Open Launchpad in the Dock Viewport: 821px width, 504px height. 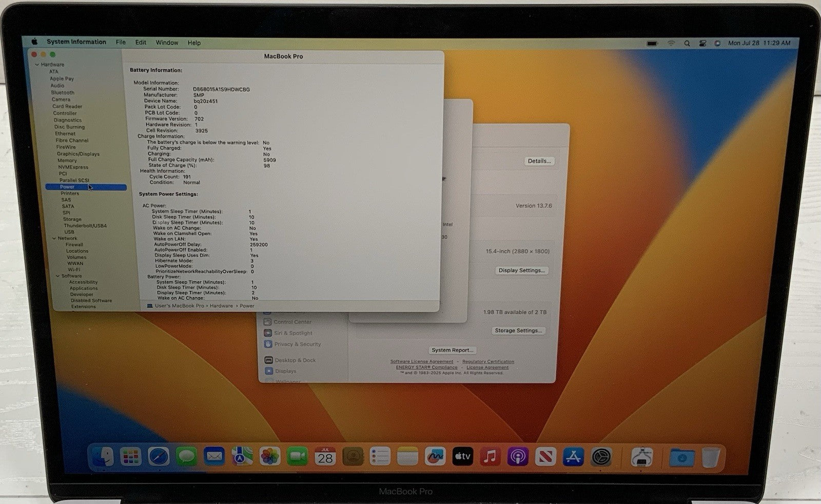coord(131,456)
